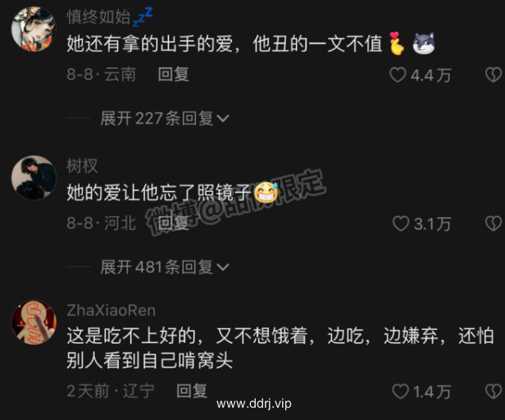Expand 展开481条回复 replies
The image size is (505, 420).
(x=165, y=267)
